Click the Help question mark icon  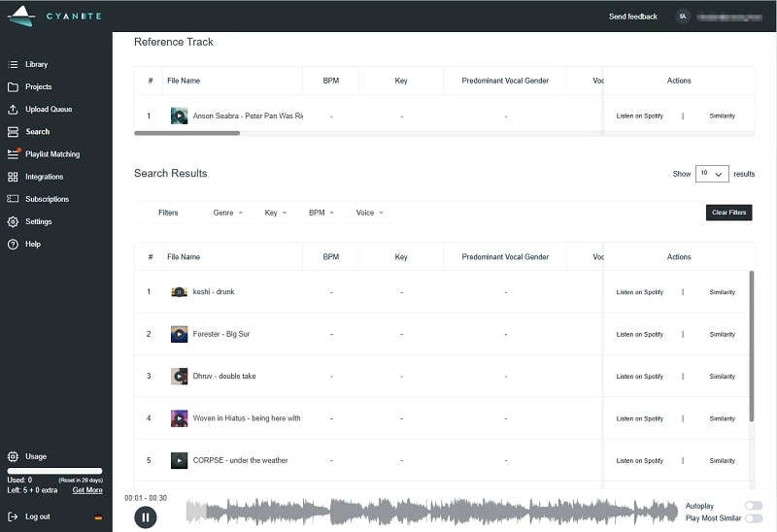[x=13, y=244]
